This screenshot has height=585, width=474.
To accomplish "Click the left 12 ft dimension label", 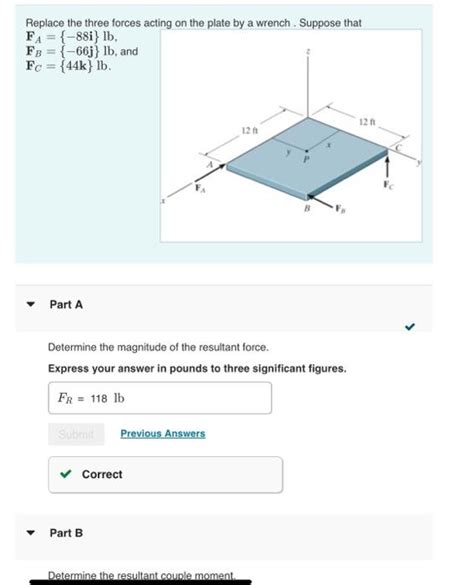I will pyautogui.click(x=250, y=131).
